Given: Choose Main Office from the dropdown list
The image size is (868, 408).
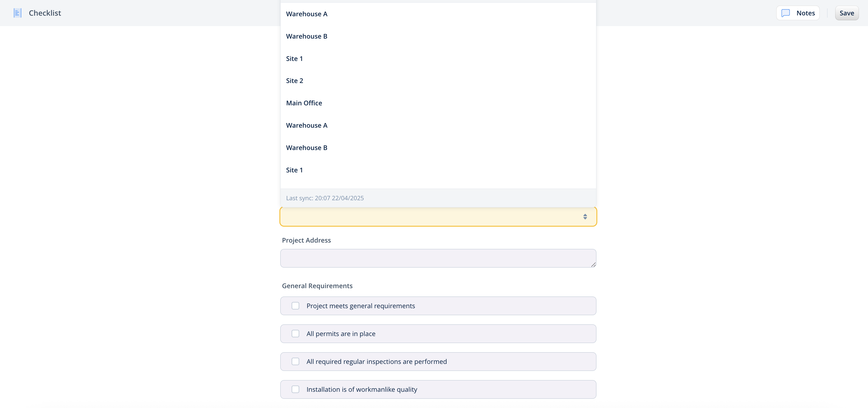Looking at the screenshot, I should pyautogui.click(x=304, y=103).
